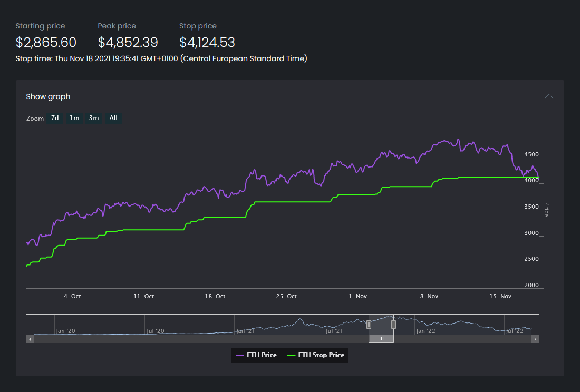Screen dimensions: 580x392
Task: Select the 3m zoom range
Action: 94,118
